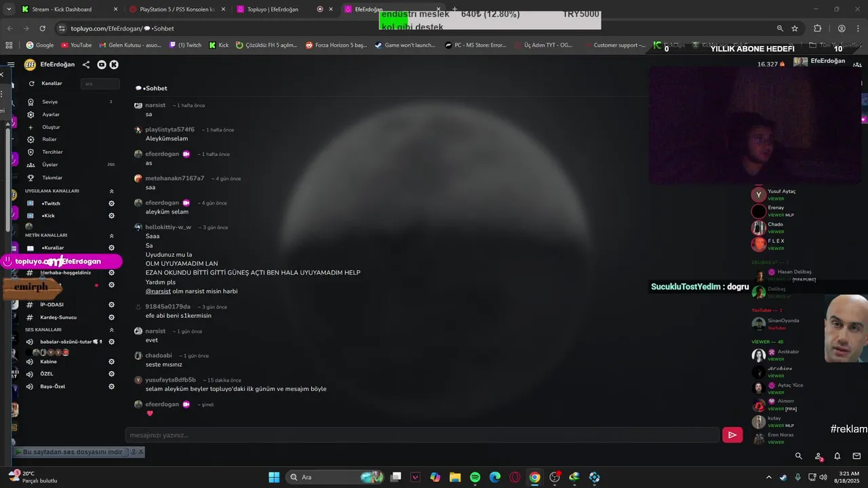Open settings gear for Merhaba-hoşgeldiniz channel
The height and width of the screenshot is (488, 868).
[112, 272]
